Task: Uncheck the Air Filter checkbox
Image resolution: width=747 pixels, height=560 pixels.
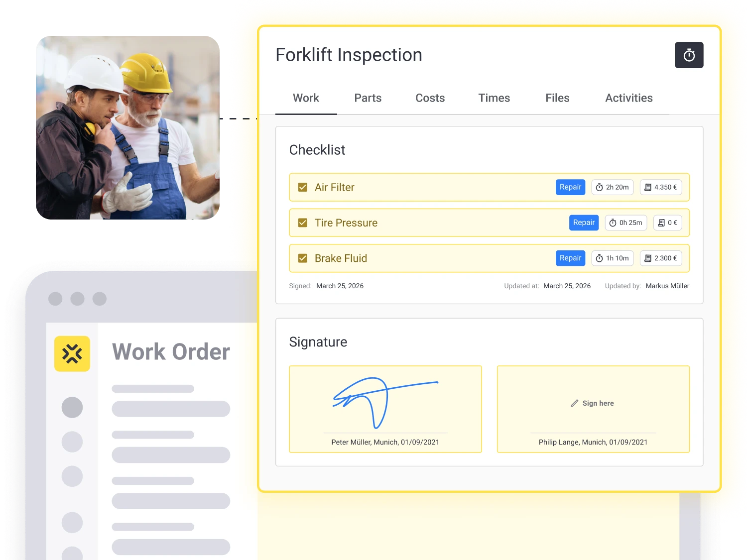Action: (x=302, y=187)
